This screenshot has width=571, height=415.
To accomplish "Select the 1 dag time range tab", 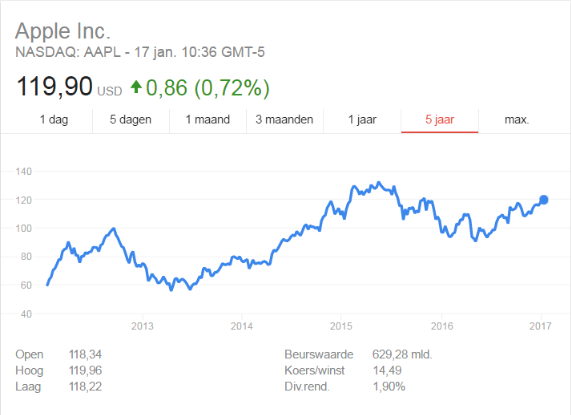I will (x=54, y=120).
